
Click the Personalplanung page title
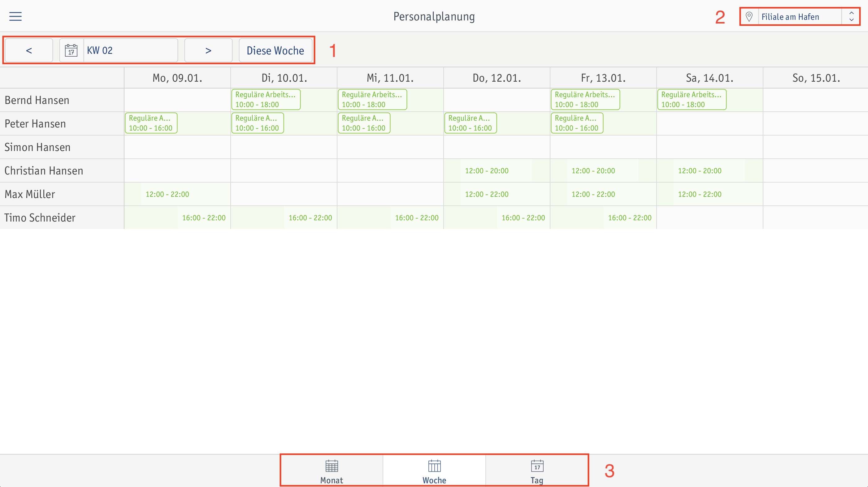pos(434,16)
